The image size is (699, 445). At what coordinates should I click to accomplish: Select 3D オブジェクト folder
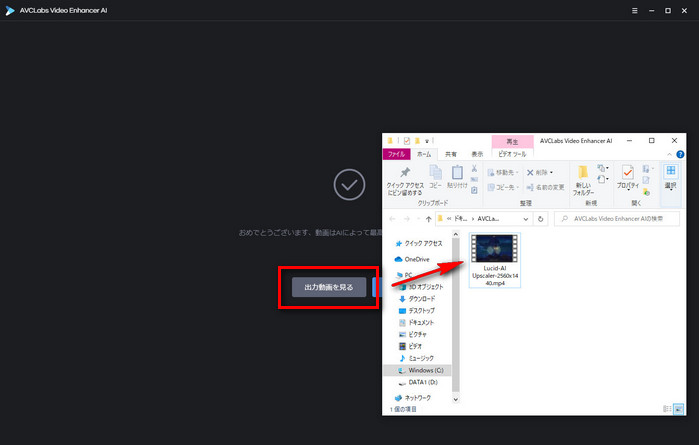click(422, 287)
